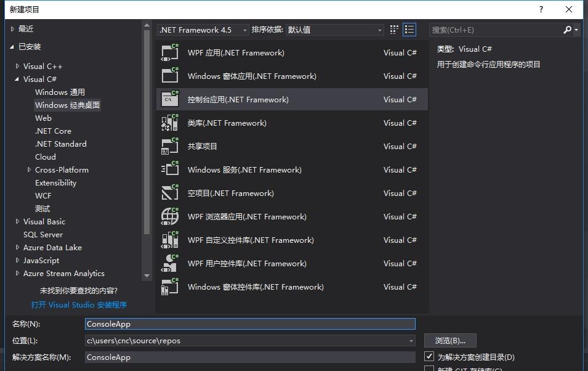588x371 pixels.
Task: Click the 搜索(Ctrl+E) search box
Action: coord(496,30)
